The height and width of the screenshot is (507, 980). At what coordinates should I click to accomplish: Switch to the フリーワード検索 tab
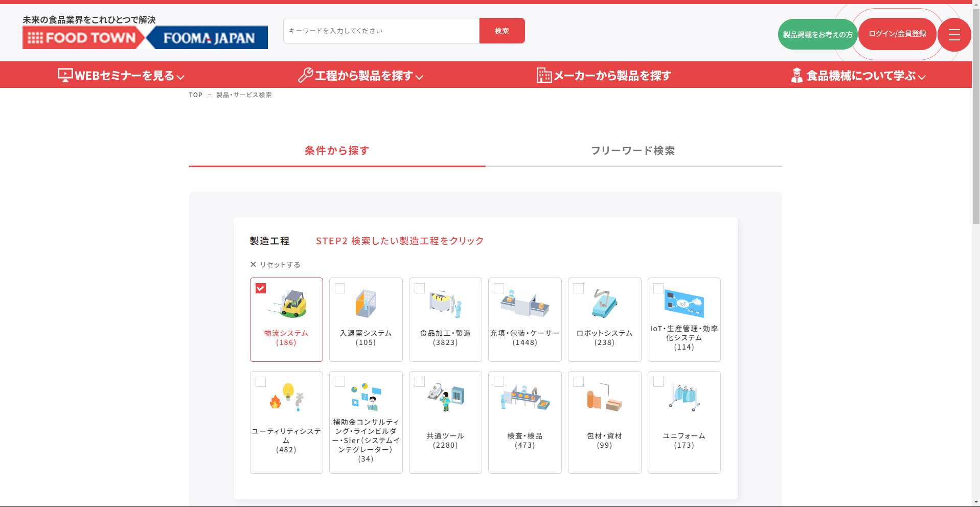click(x=634, y=151)
